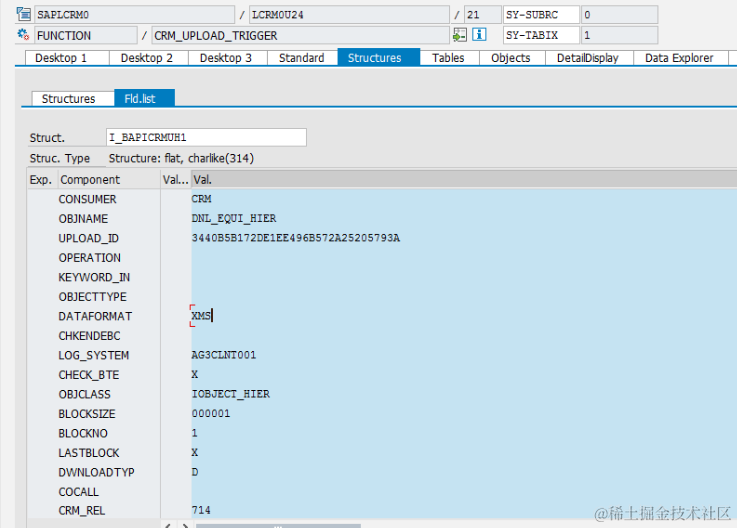Select the CHKENDEBC component
This screenshot has width=737, height=528.
(89, 336)
